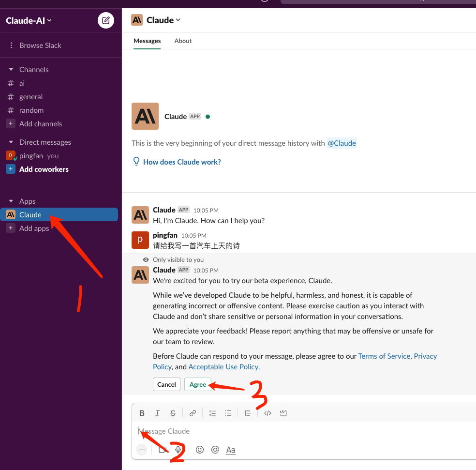Collapse the Apps section
The height and width of the screenshot is (470, 476).
click(11, 201)
